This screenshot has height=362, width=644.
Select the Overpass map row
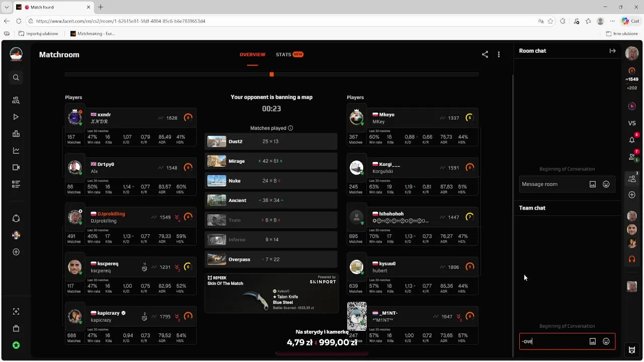(271, 259)
